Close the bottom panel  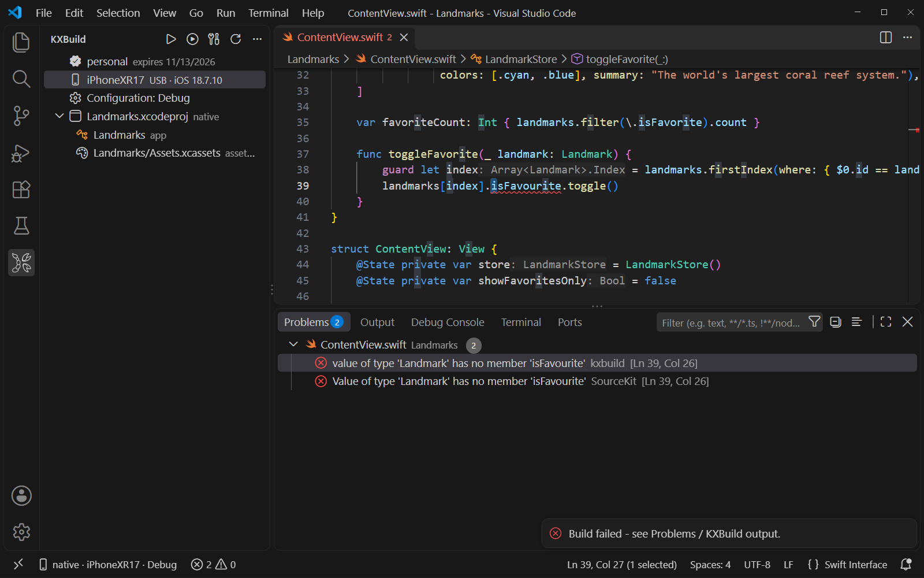coord(908,322)
